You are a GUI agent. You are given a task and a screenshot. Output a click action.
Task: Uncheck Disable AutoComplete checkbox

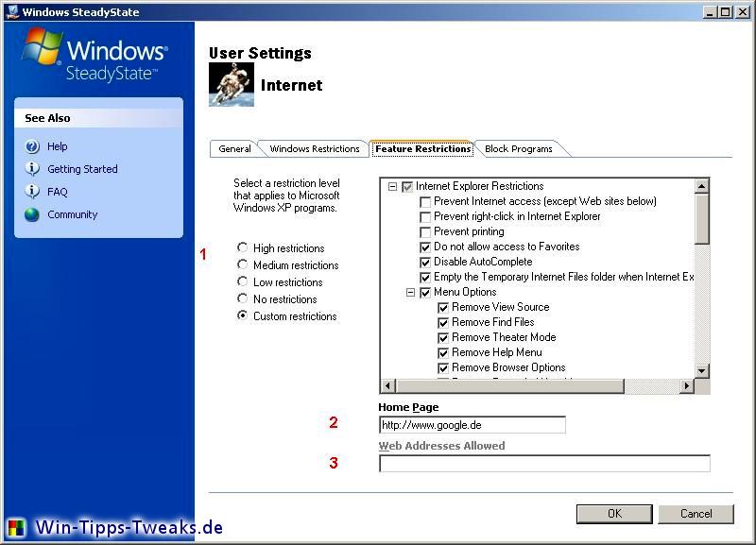coord(425,263)
